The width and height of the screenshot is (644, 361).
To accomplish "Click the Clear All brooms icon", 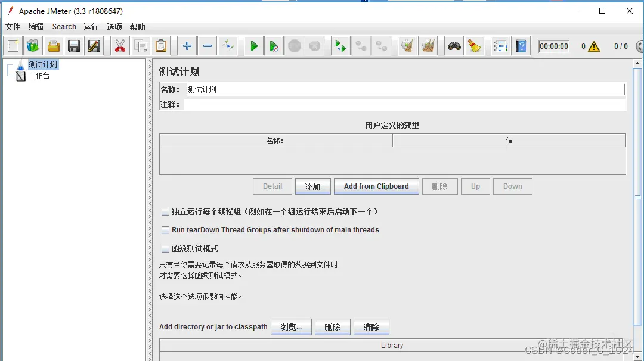I will point(428,46).
